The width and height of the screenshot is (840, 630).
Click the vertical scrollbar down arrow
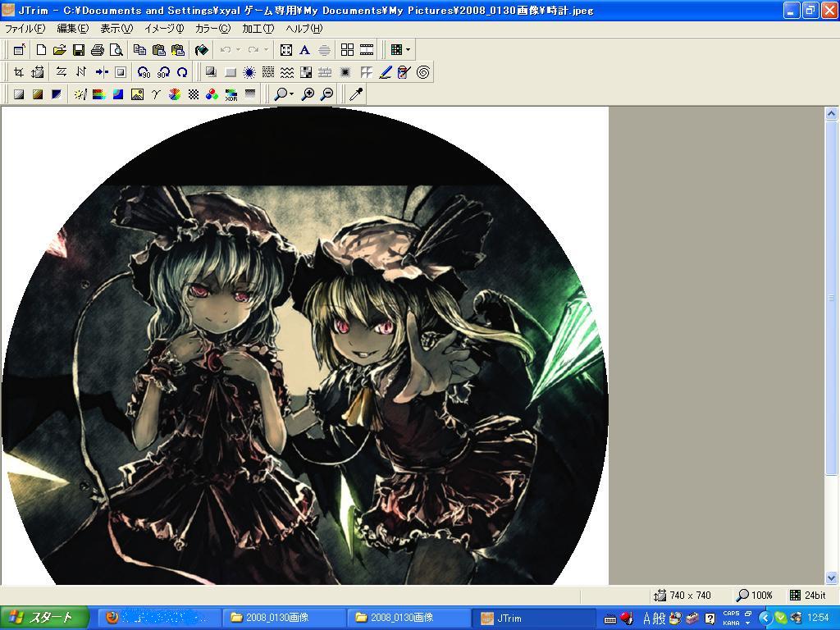click(x=831, y=578)
